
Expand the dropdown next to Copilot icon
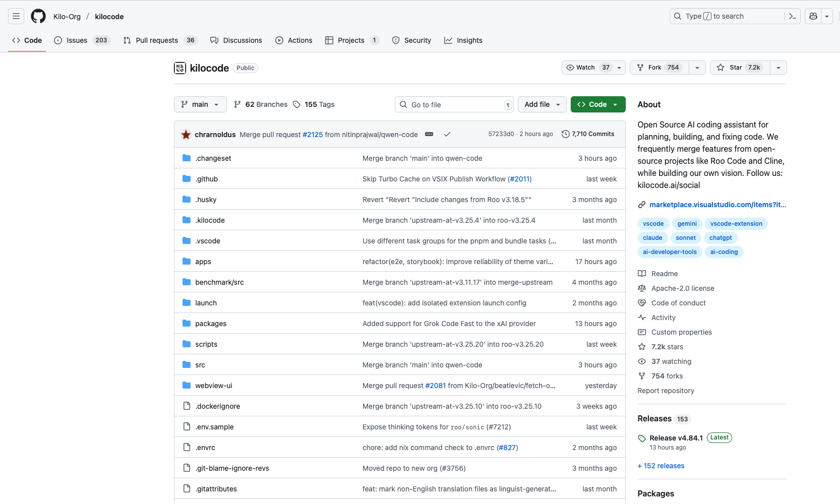coord(827,16)
